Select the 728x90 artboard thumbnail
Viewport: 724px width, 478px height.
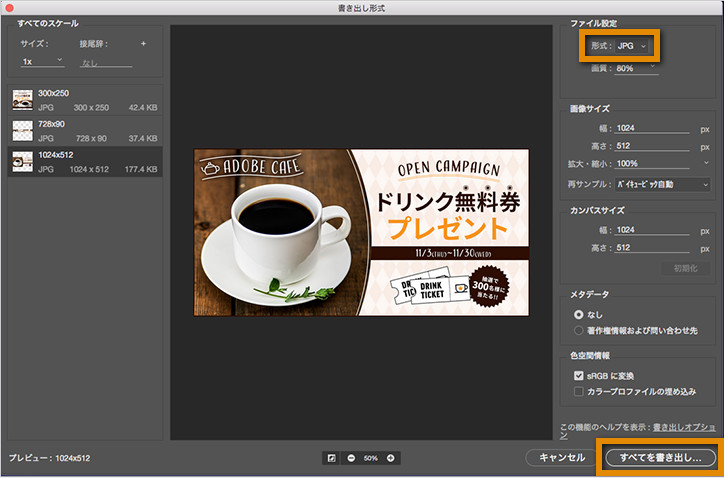[x=22, y=131]
